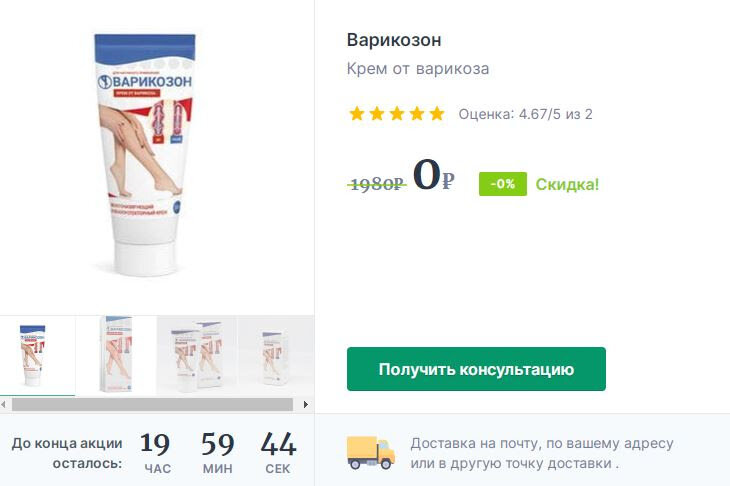Click the crossed-out 1980₽ old price
This screenshot has height=486, width=730.
point(377,184)
